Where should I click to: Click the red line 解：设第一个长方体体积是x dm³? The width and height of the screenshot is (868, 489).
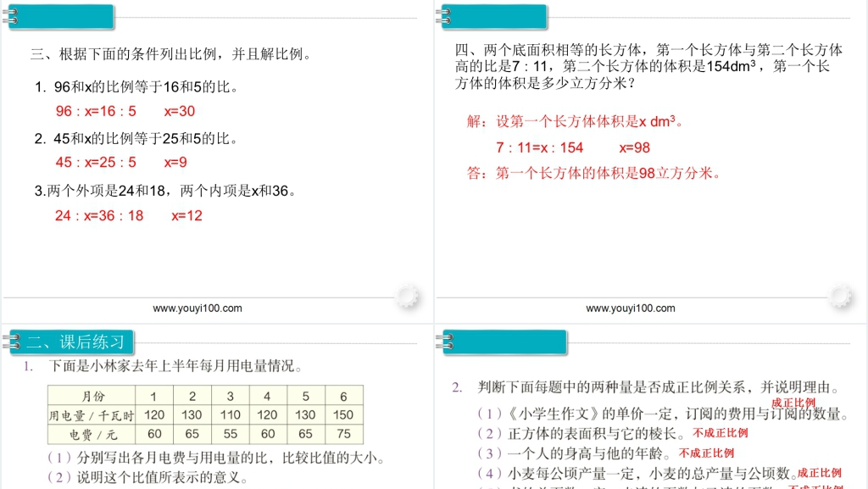click(576, 121)
